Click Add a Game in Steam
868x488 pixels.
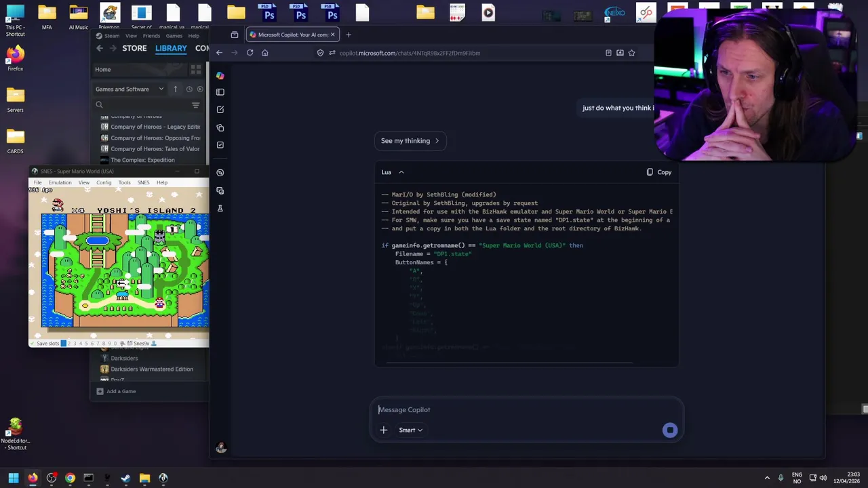(116, 391)
